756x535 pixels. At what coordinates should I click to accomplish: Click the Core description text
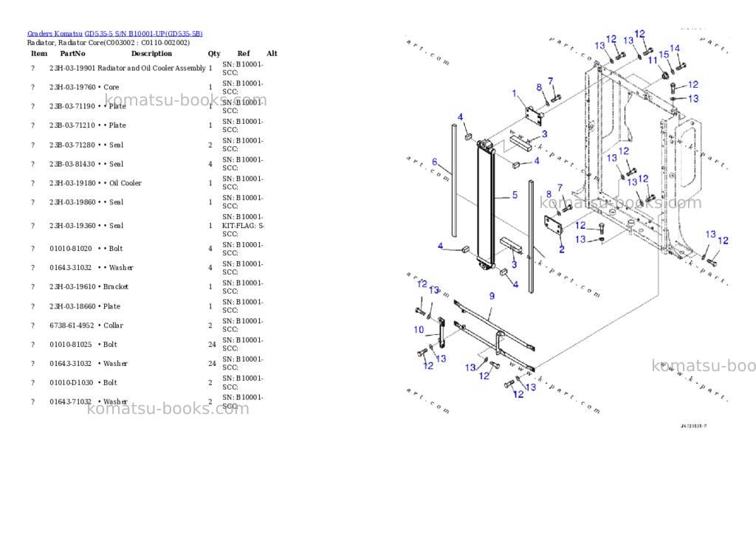[x=111, y=87]
